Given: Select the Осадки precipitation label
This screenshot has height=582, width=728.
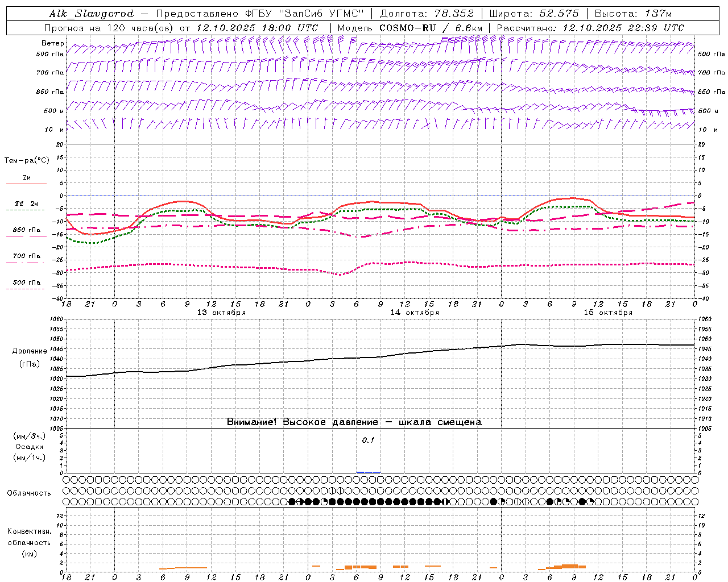Looking at the screenshot, I should (x=30, y=447).
